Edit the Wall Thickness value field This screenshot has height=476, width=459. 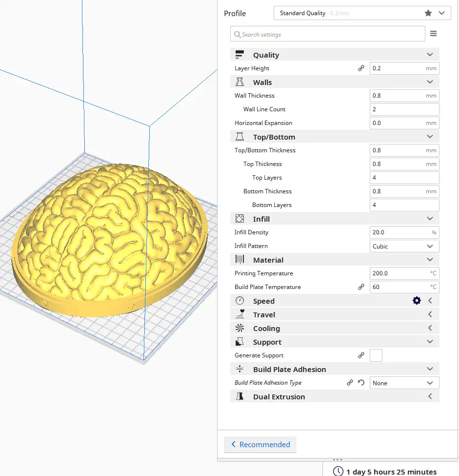click(404, 96)
